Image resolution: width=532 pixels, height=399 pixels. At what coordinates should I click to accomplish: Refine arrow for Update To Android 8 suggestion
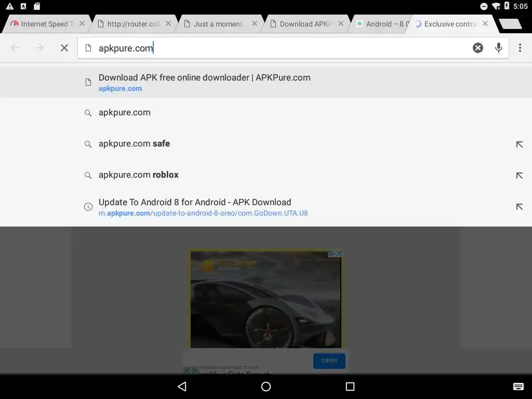coord(519,207)
